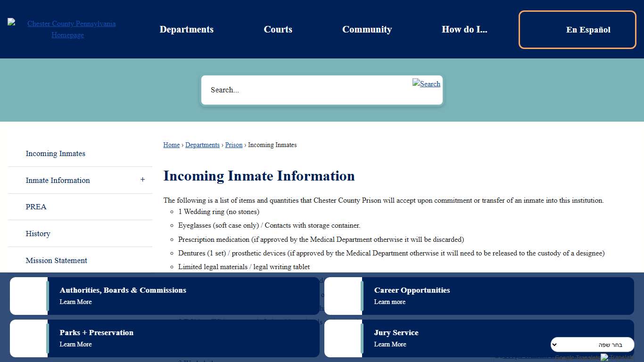
Task: Open the Departments menu
Action: [x=186, y=29]
